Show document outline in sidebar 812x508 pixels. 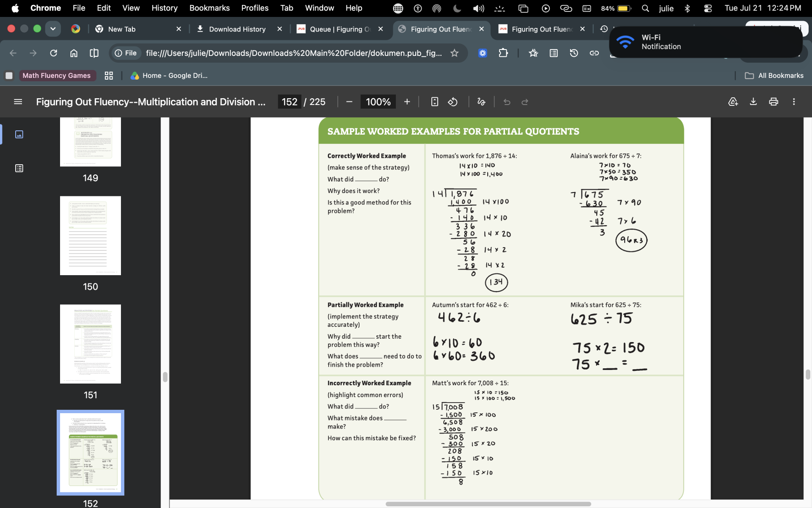[19, 168]
